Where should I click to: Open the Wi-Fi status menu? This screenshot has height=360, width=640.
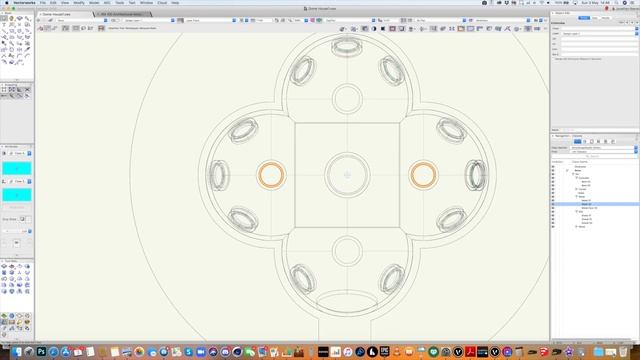542,3
